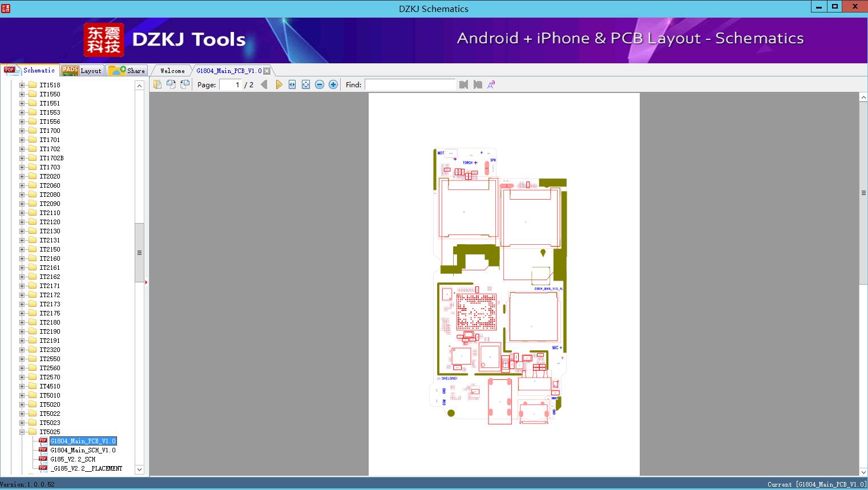Viewport: 868px width, 490px height.
Task: Zoom in with the plus icon
Action: 333,84
